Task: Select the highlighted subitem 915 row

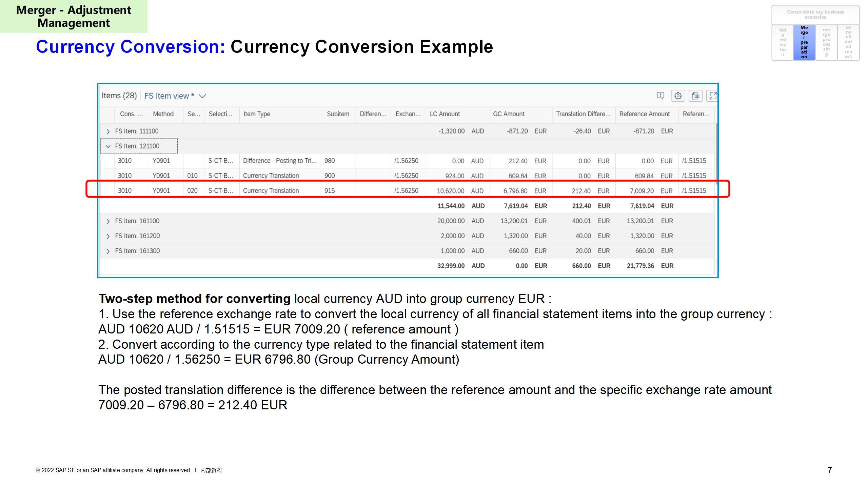Action: click(x=329, y=191)
